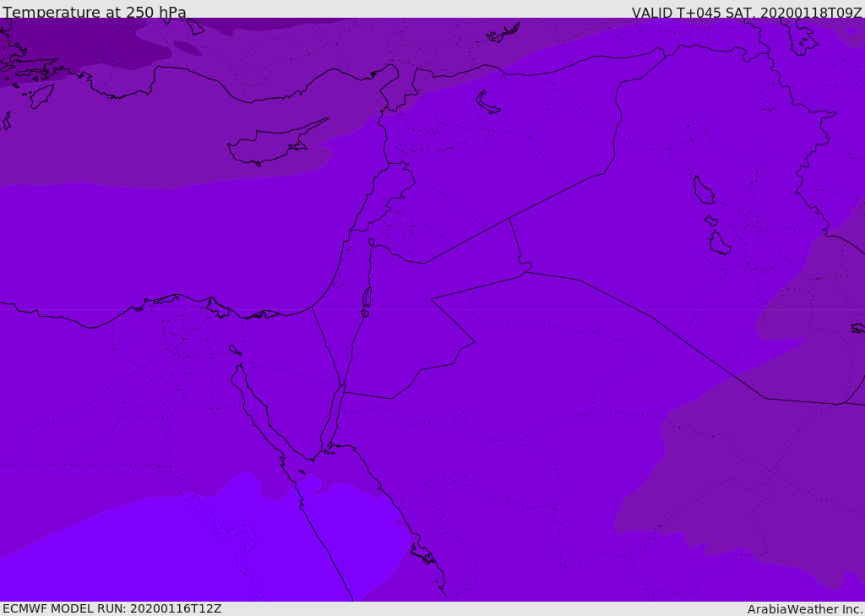This screenshot has width=865, height=616.
Task: Click the island of Cyprus on the map
Action: (276, 144)
